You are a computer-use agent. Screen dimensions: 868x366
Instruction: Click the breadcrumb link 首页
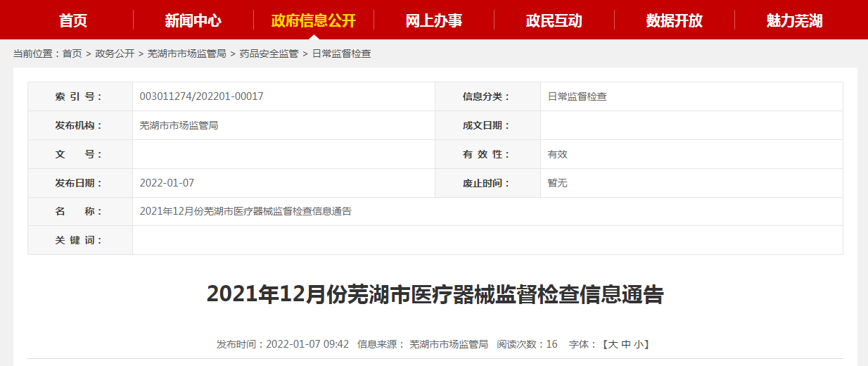point(72,53)
